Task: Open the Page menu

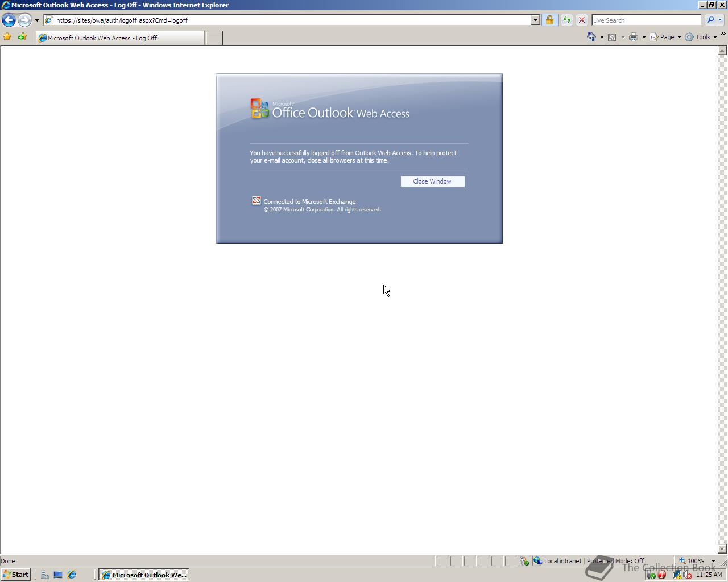Action: pyautogui.click(x=665, y=37)
